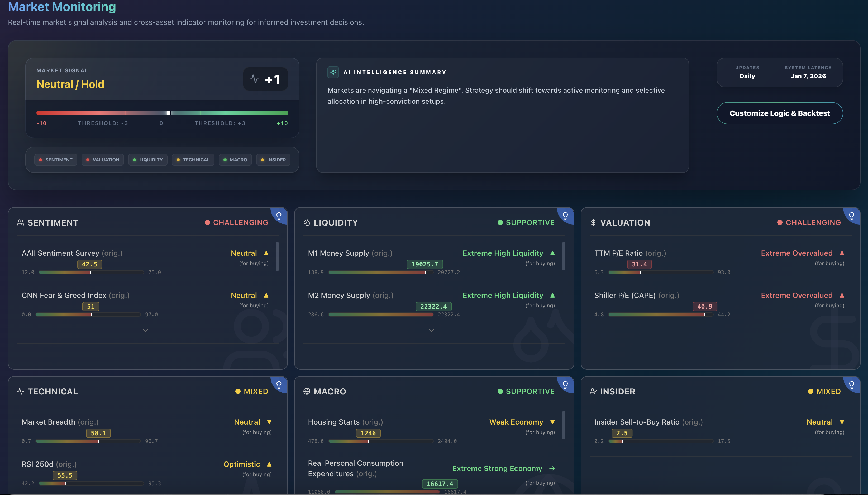
Task: Click the Valuation dollar sign icon
Action: [593, 223]
